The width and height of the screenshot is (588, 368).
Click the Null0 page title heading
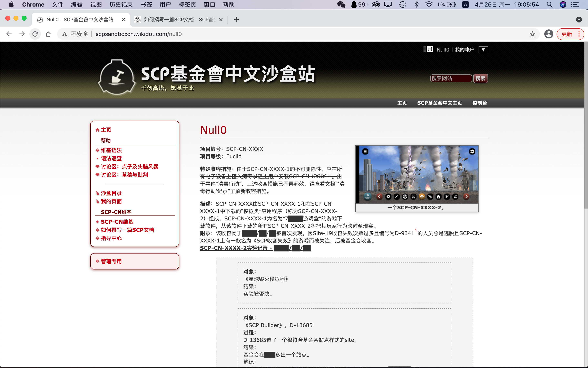pos(213,130)
